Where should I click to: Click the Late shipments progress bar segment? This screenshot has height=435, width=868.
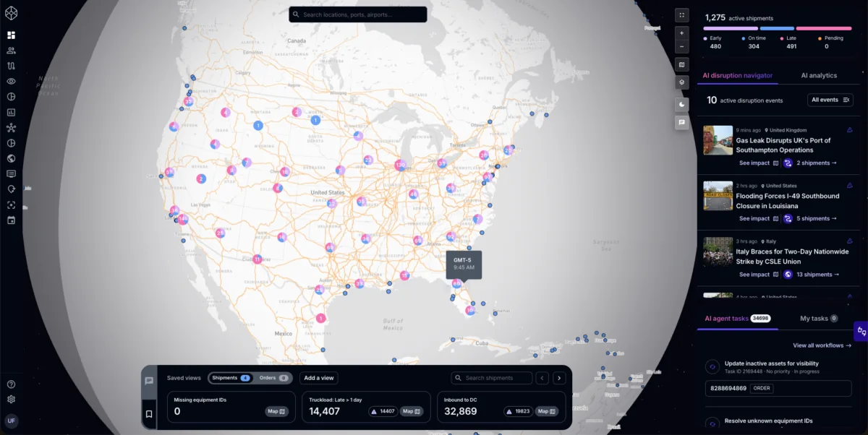pos(824,28)
